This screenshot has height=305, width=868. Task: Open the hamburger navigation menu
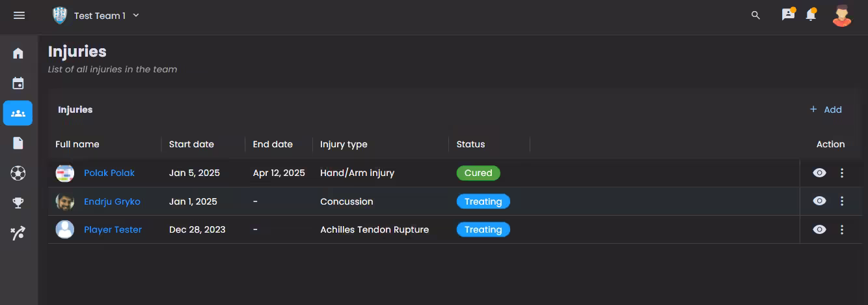click(x=19, y=15)
